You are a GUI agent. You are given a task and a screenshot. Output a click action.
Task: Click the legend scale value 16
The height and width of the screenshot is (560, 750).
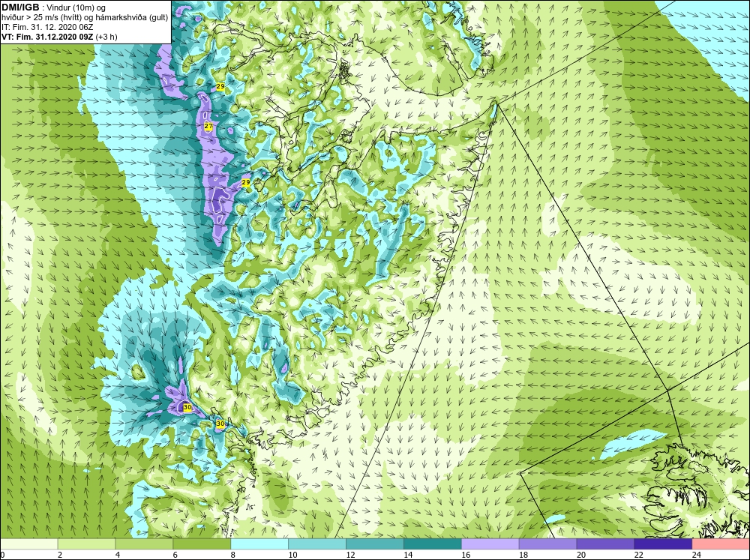pos(466,555)
